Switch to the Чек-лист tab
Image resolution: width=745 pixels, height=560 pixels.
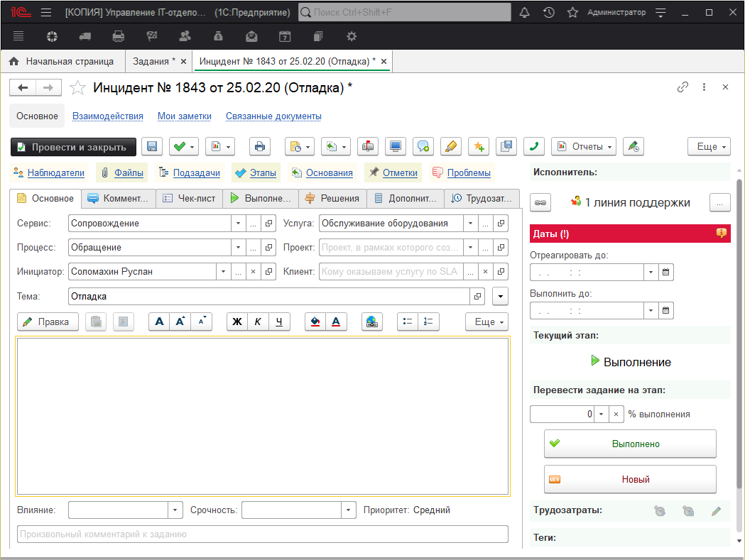(189, 199)
